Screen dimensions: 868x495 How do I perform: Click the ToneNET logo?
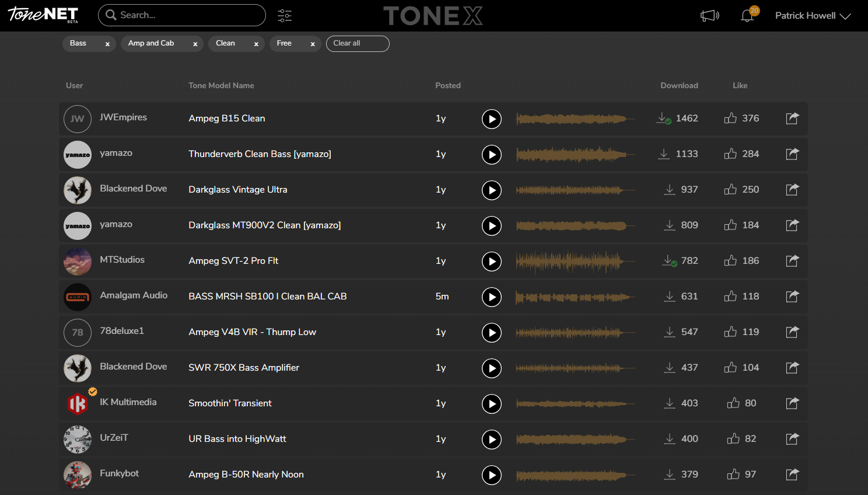43,15
